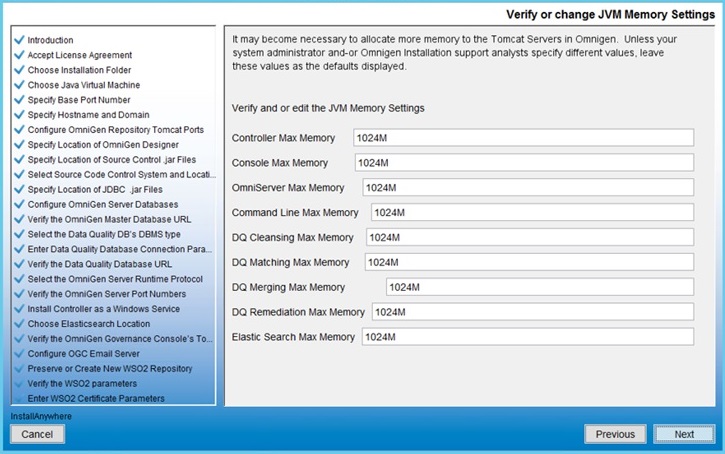Screen dimensions: 725x454
Task: Click the Controller Max Memory label
Action: point(283,138)
